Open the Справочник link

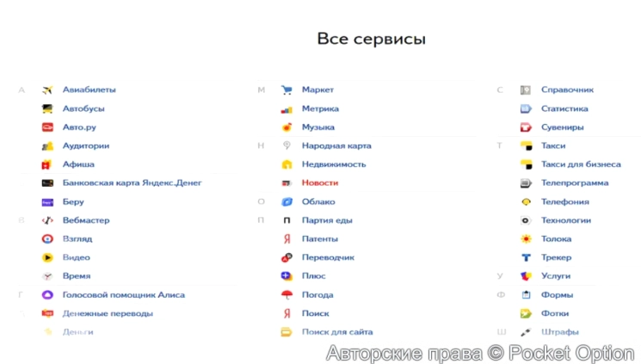pyautogui.click(x=567, y=89)
